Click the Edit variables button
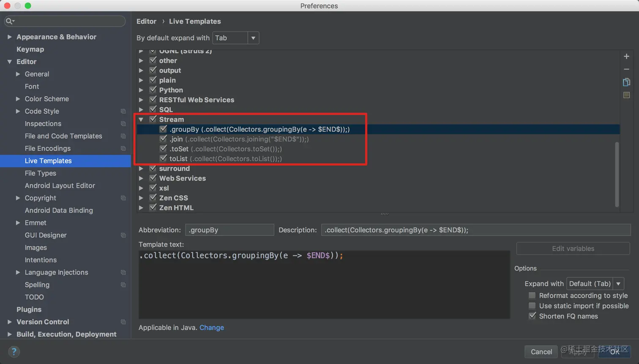The height and width of the screenshot is (364, 639). [573, 249]
